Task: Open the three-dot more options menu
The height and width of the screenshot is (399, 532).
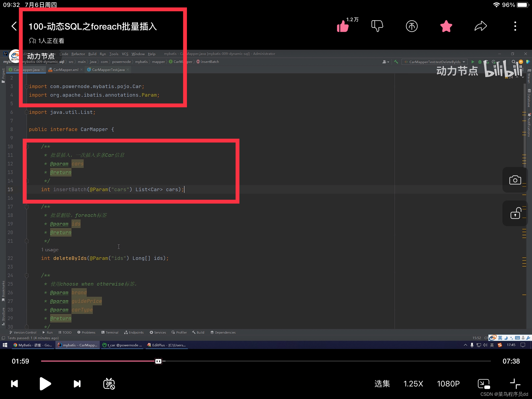Action: click(x=515, y=26)
